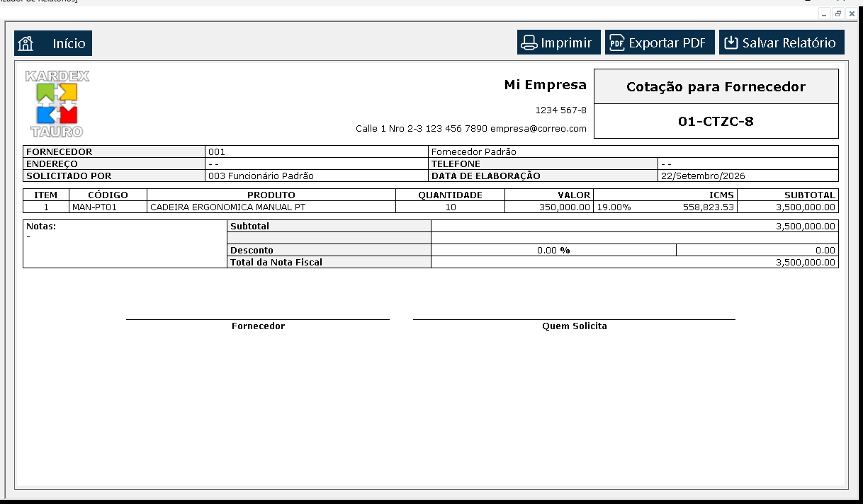
Task: Click the printer icon on Imprimir
Action: 529,43
